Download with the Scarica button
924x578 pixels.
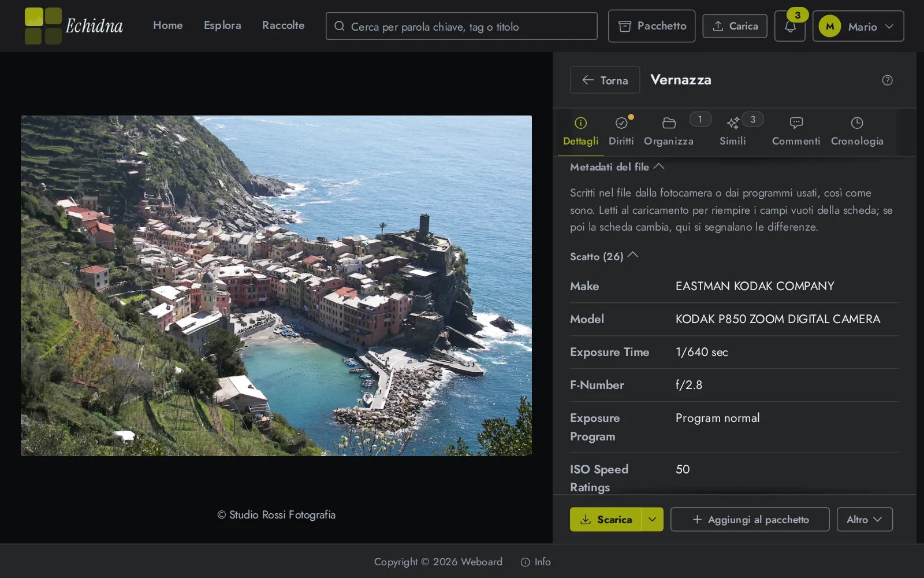click(605, 520)
